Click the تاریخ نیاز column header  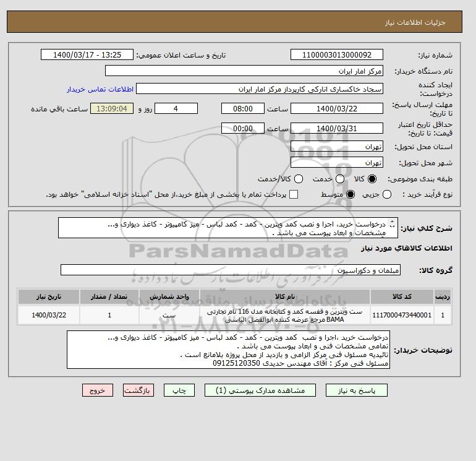coord(49,296)
